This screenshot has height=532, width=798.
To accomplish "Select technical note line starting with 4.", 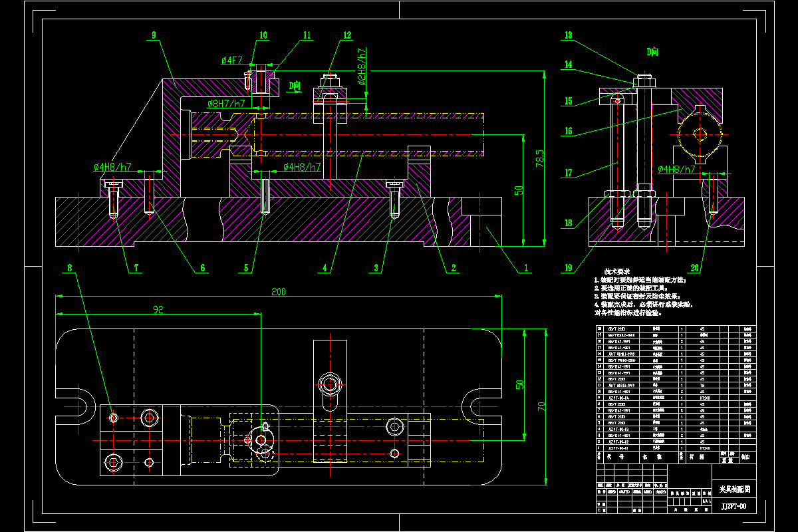I will pyautogui.click(x=643, y=304).
